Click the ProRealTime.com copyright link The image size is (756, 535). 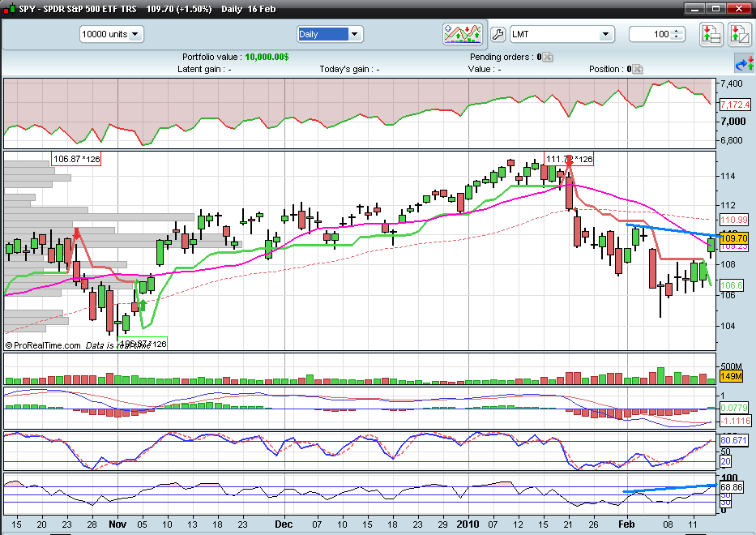click(43, 345)
